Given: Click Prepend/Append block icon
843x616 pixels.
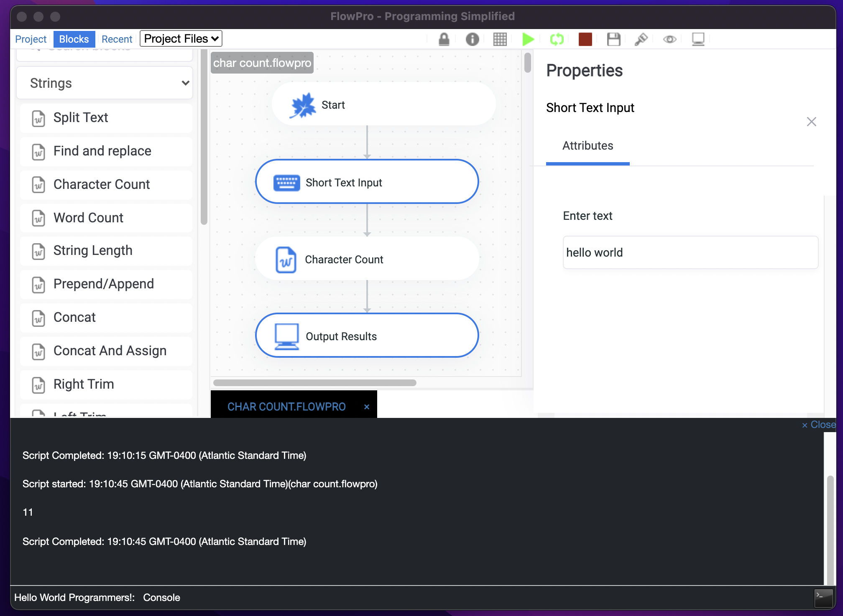Looking at the screenshot, I should click(38, 285).
